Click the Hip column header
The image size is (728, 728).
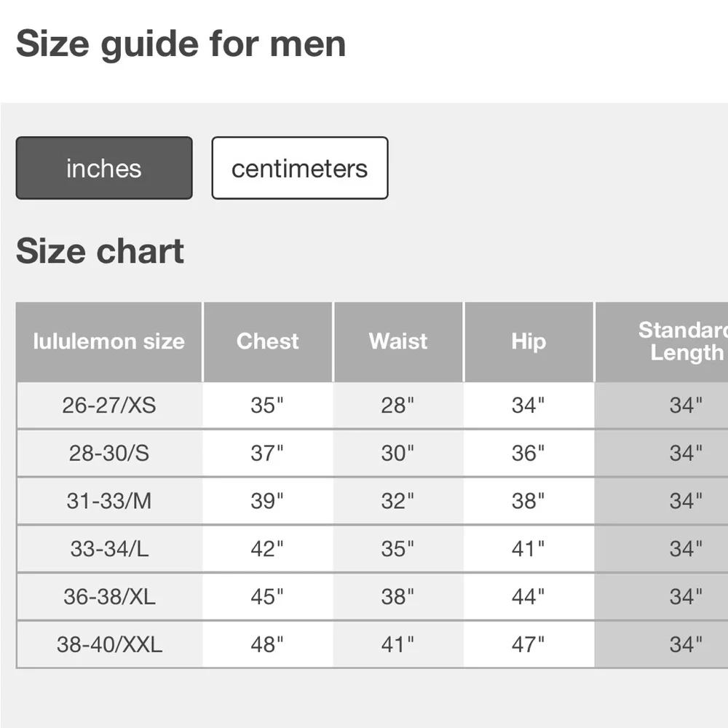[x=529, y=341]
